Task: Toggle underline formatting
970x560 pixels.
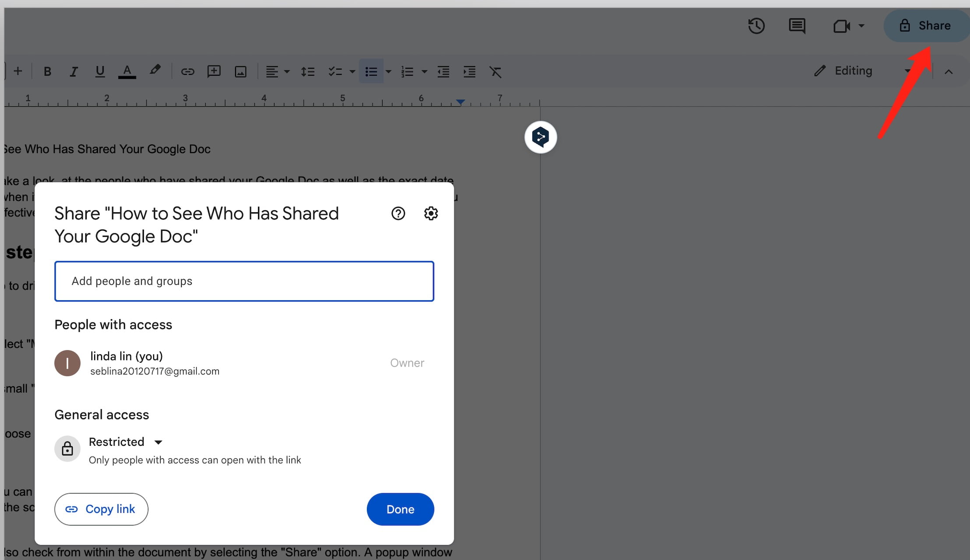Action: 100,71
